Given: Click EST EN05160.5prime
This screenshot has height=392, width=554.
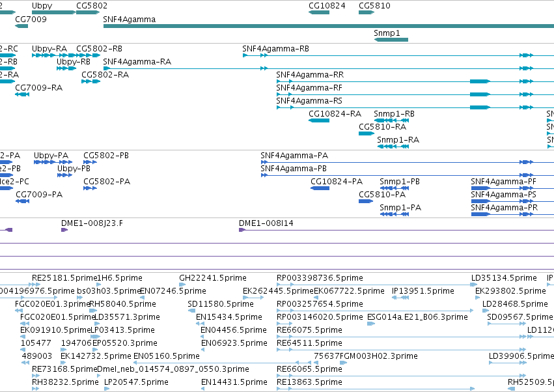Looking at the screenshot, I should 223,363.
